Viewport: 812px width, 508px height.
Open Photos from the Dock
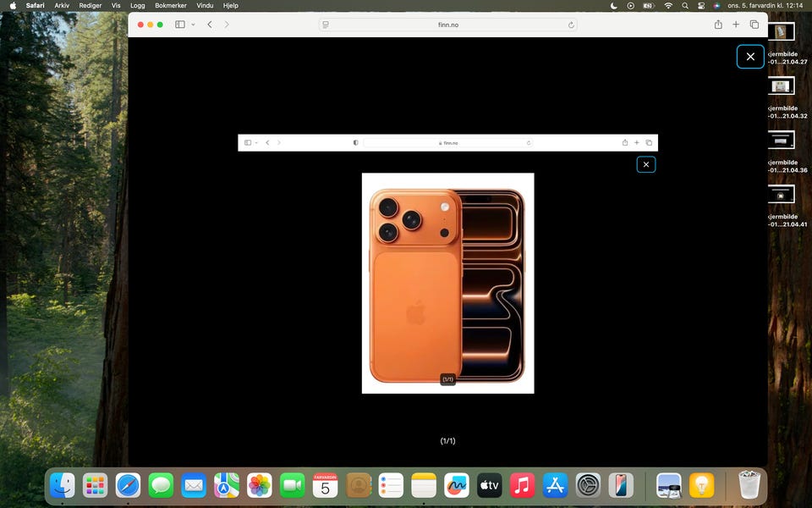point(260,486)
